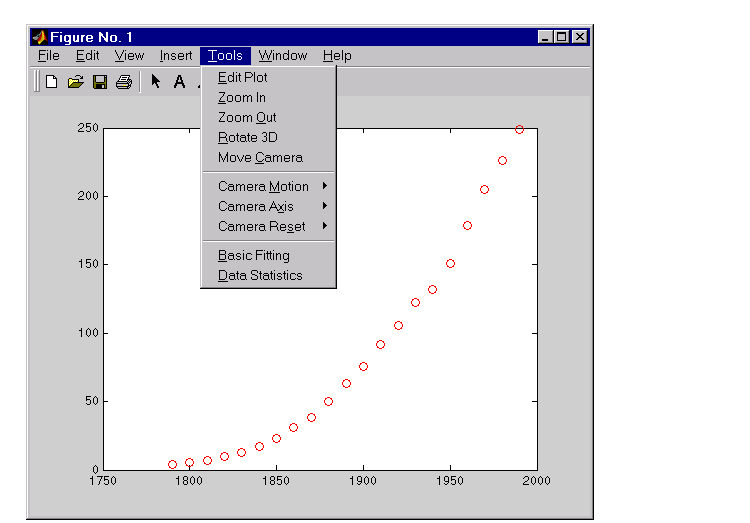The width and height of the screenshot is (750, 523).
Task: Click the MATLAB logo in title bar
Action: click(x=39, y=37)
